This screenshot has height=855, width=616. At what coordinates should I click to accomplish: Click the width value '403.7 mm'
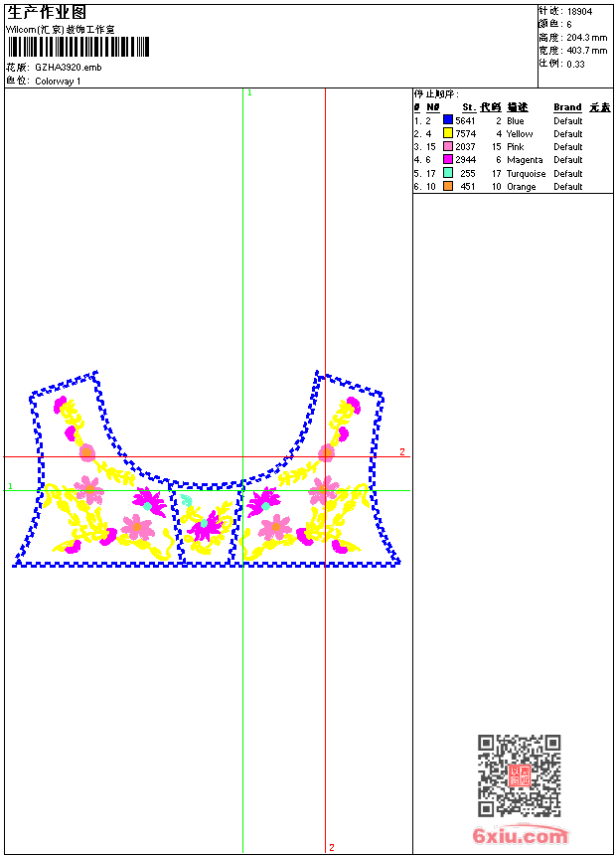586,51
